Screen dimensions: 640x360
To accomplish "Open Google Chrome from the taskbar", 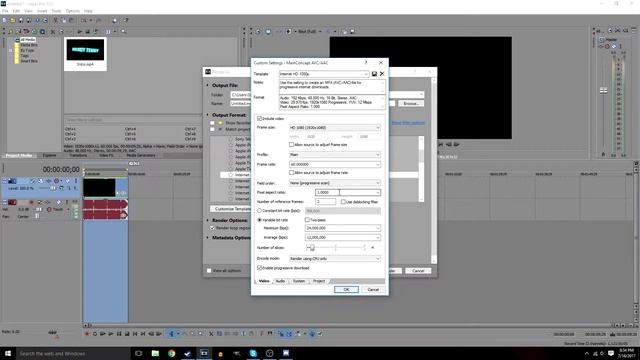I will pyautogui.click(x=171, y=353).
